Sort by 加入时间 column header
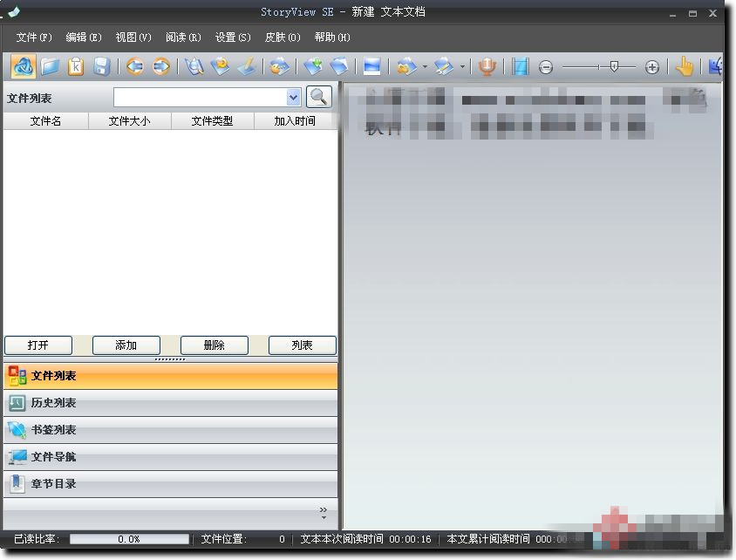The width and height of the screenshot is (736, 560). [x=295, y=121]
